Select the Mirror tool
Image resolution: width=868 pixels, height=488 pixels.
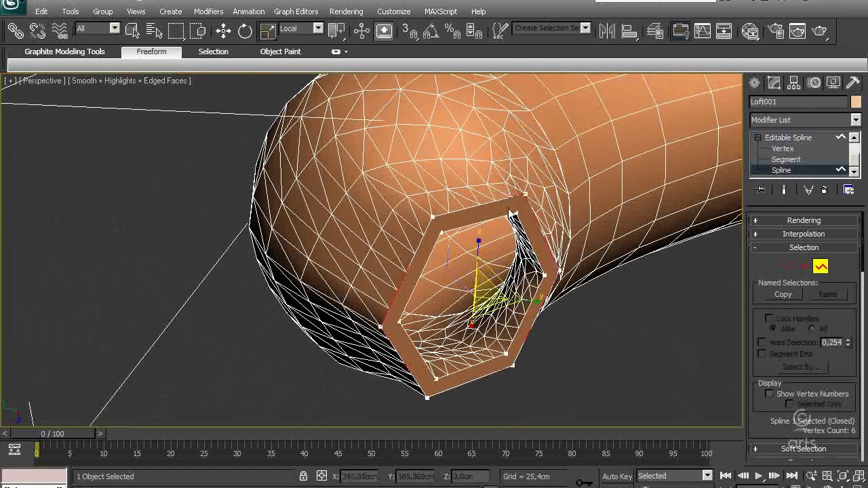click(x=607, y=30)
